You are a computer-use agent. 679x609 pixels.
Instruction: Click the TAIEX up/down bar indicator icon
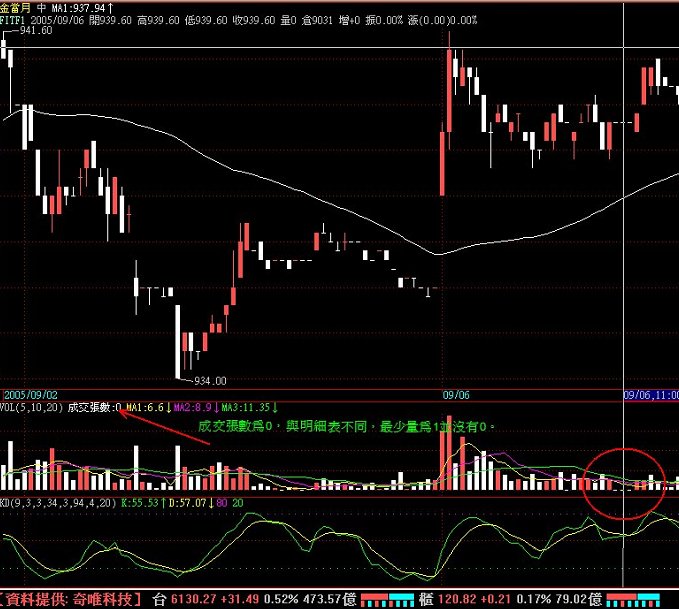387,600
